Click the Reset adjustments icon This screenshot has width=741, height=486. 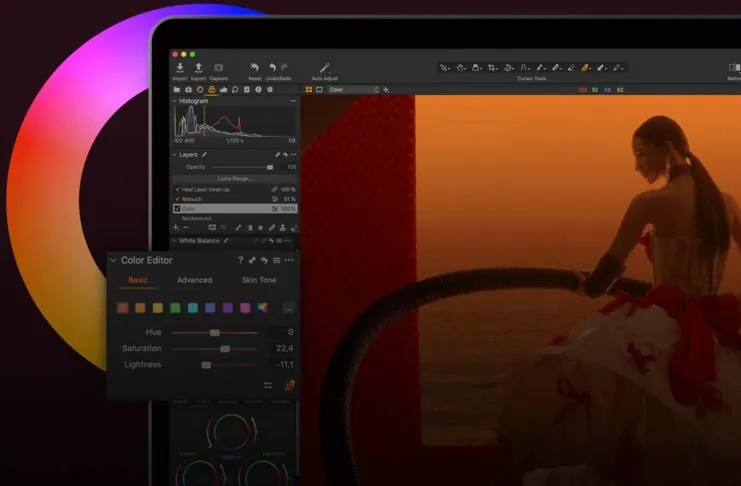(254, 68)
